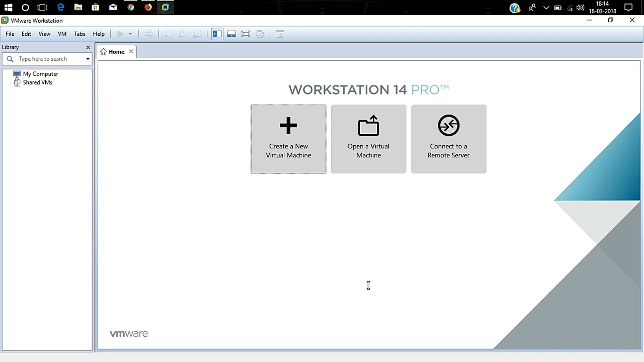Screen dimensions: 644x362
Task: Click the People icon in system tray
Action: [532, 8]
